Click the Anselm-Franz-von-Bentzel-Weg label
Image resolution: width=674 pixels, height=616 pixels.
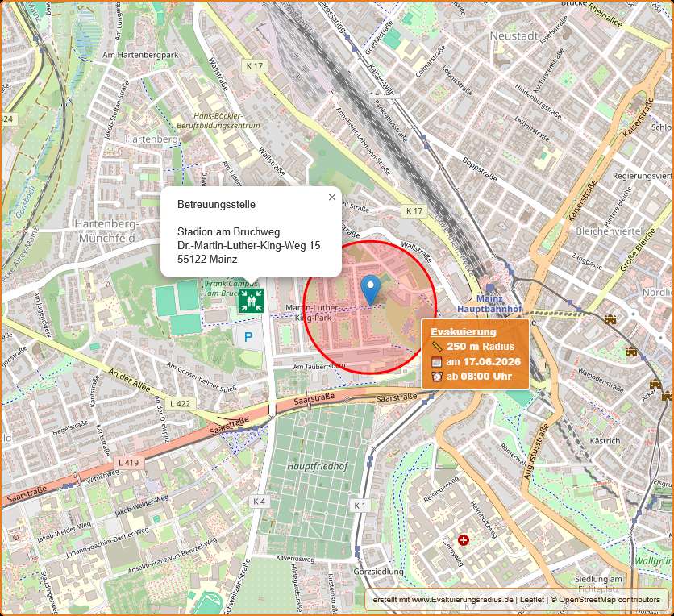[x=173, y=556]
